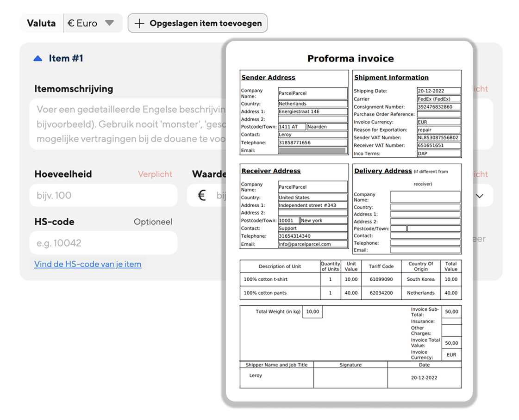
Task: Click tariff code '61099090'
Action: pos(381,279)
